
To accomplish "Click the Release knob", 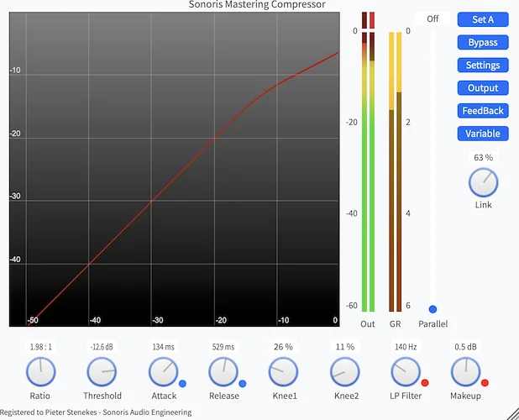I will tap(223, 371).
